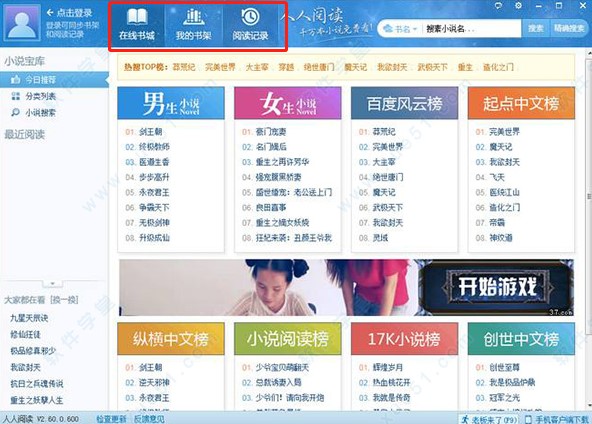The width and height of the screenshot is (592, 424).
Task: Open 医道生香 in the 男生小说 list
Action: (154, 162)
